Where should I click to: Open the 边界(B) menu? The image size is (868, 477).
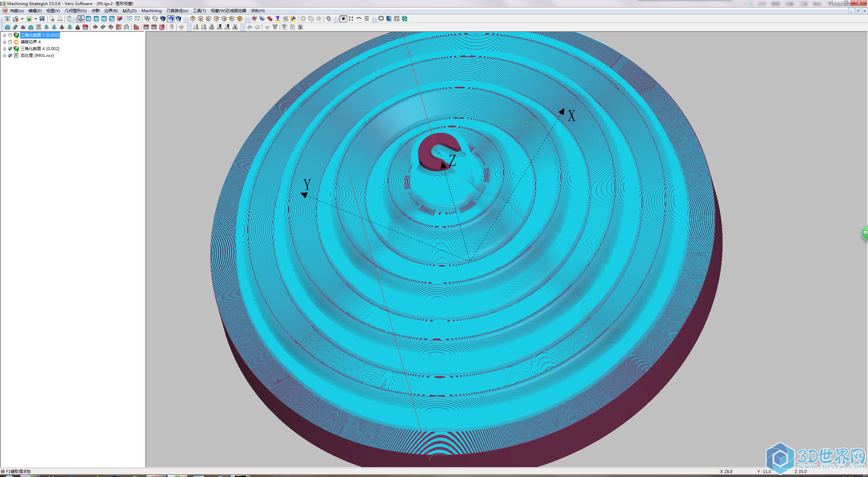[111, 11]
